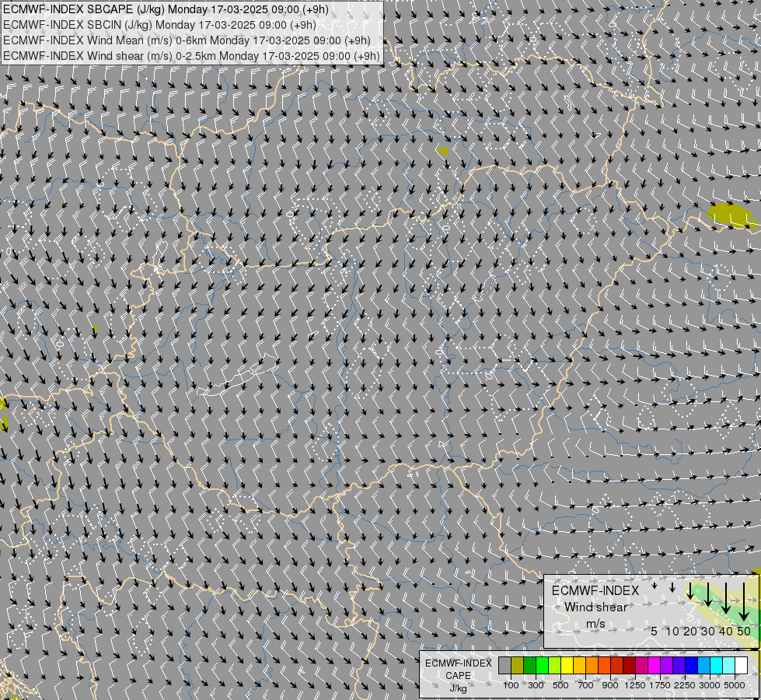The height and width of the screenshot is (700, 761).
Task: Click the value 30 under wind shear arrows
Action: pos(708,632)
